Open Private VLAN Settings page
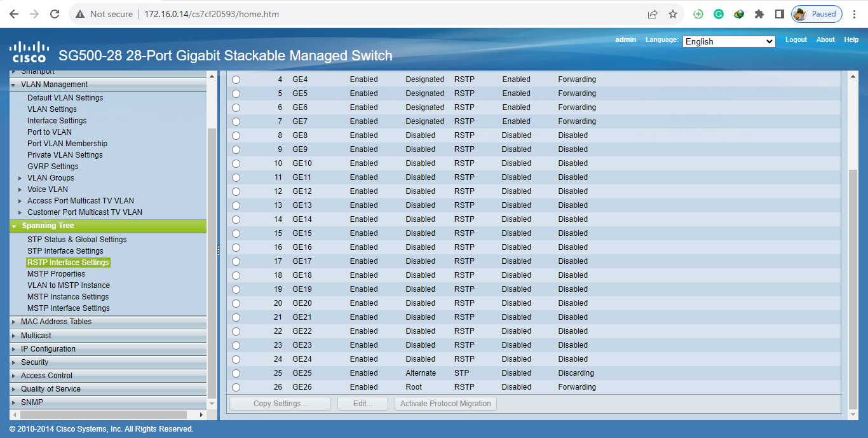The width and height of the screenshot is (868, 438). [65, 155]
